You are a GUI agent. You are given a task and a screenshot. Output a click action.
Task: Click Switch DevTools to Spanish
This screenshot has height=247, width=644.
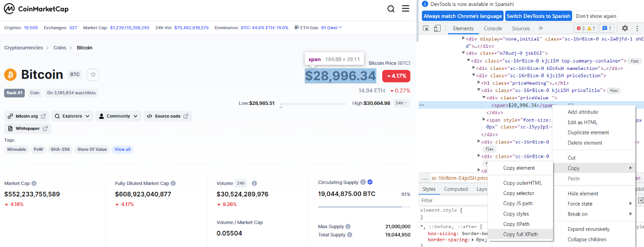(538, 16)
